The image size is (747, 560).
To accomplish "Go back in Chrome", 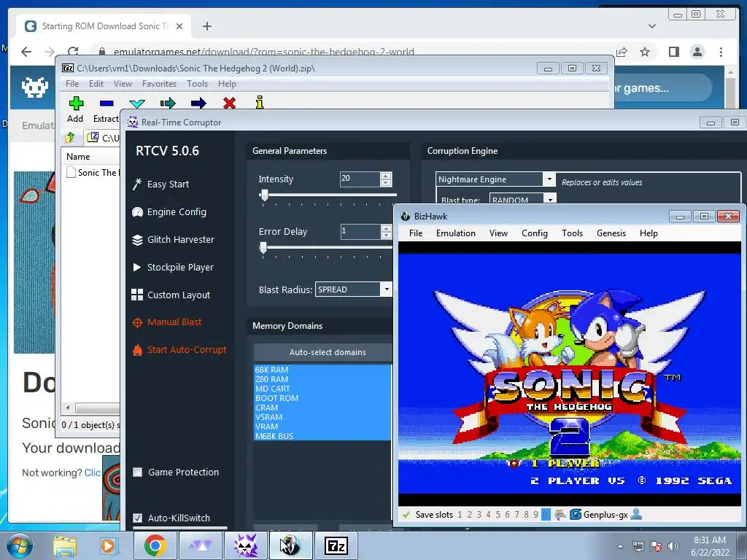I will pos(27,52).
